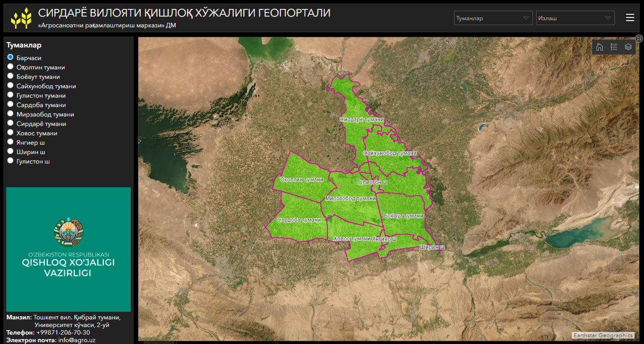The width and height of the screenshot is (644, 344).
Task: Choose the Янгиер ш radio button
Action: tap(10, 142)
